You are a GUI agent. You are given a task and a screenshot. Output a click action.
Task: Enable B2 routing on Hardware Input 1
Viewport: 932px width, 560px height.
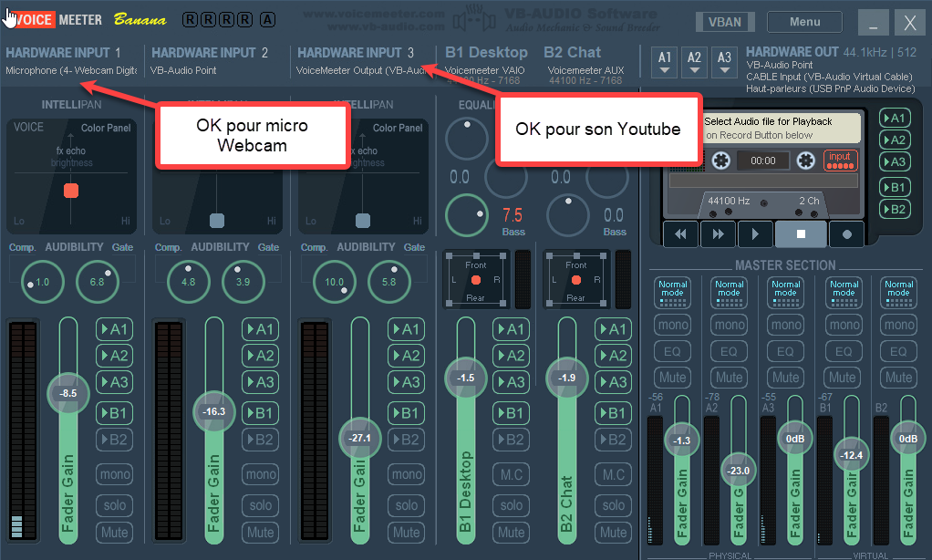point(114,440)
